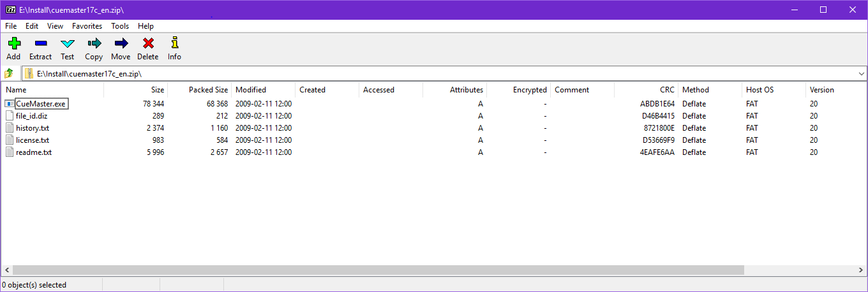Open the View menu

pos(56,26)
